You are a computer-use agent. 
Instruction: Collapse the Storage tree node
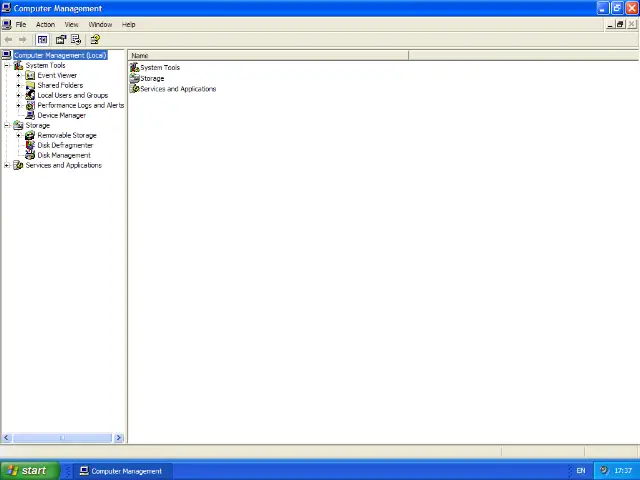click(7, 125)
